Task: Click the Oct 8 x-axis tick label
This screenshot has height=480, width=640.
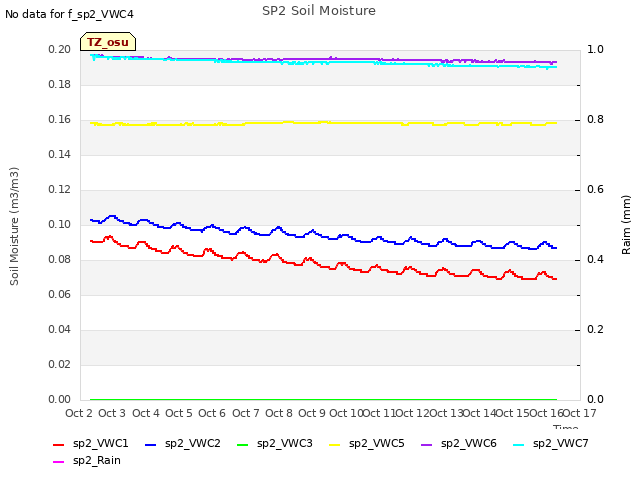Action: 279,413
